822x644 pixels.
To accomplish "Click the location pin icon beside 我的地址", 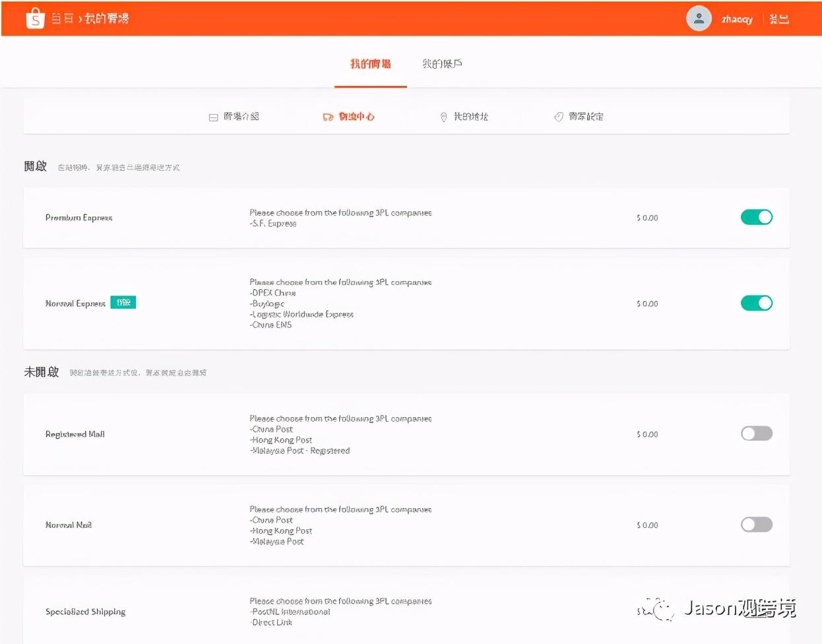I will (x=443, y=117).
